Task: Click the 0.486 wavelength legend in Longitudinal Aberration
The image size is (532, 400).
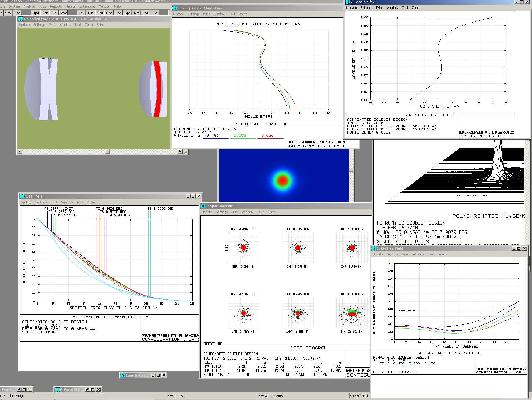Action: tap(212, 136)
